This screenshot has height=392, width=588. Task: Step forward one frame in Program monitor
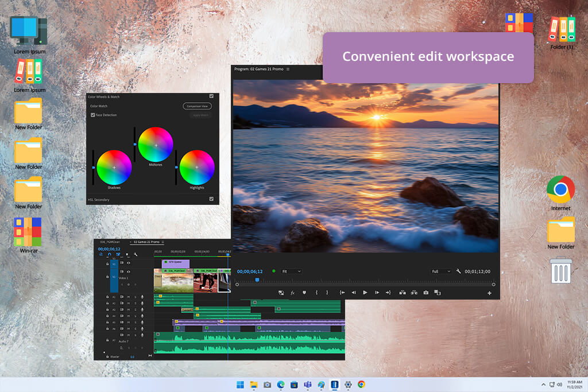pyautogui.click(x=377, y=293)
